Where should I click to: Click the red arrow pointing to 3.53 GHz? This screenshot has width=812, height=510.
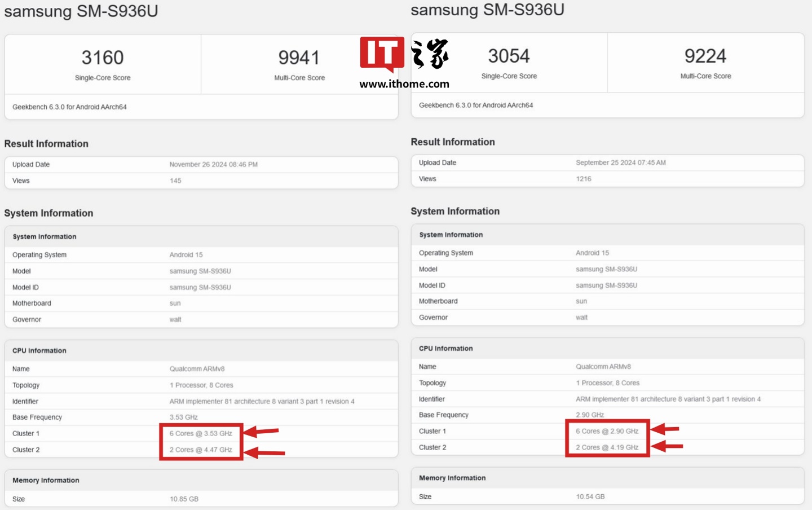262,432
